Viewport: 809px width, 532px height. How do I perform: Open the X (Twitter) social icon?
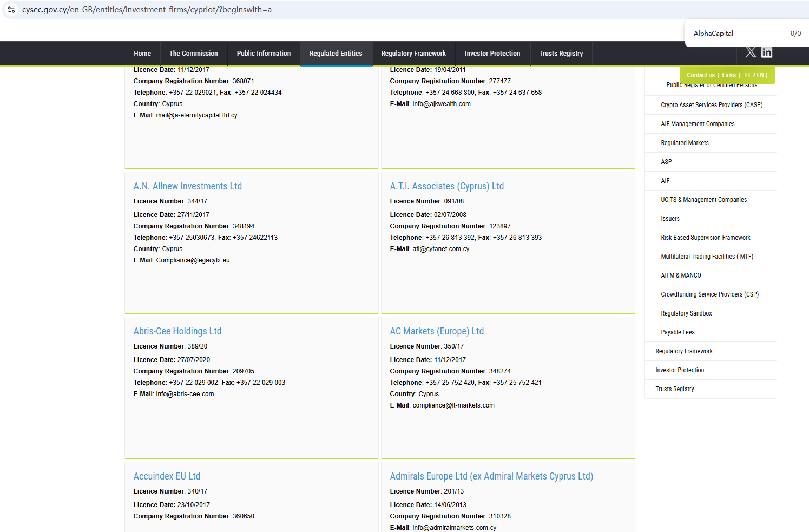point(751,52)
